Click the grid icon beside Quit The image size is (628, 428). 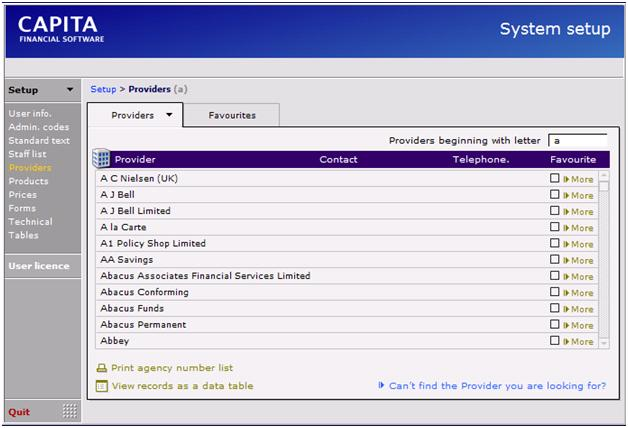(69, 411)
